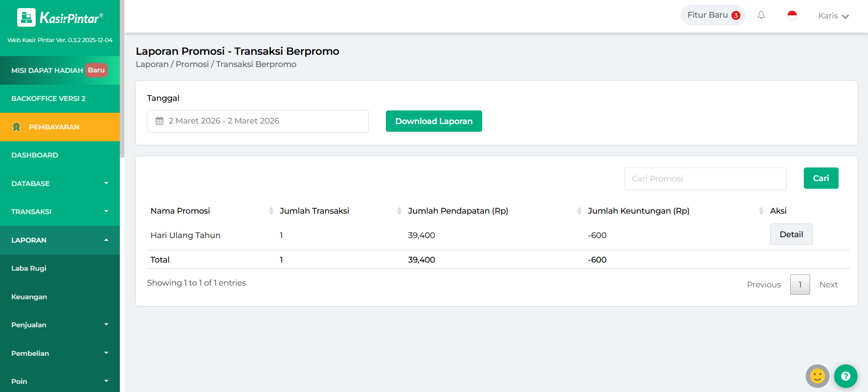Sort by Nama Promosi column arrows
Image resolution: width=868 pixels, height=392 pixels.
[271, 211]
